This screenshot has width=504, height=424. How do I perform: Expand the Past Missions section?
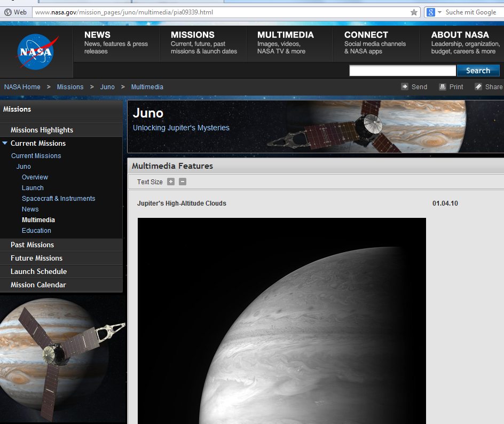coord(32,245)
